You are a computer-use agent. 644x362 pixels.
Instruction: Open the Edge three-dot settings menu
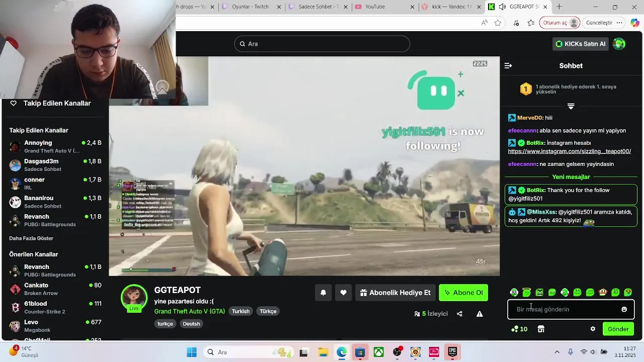[x=619, y=23]
